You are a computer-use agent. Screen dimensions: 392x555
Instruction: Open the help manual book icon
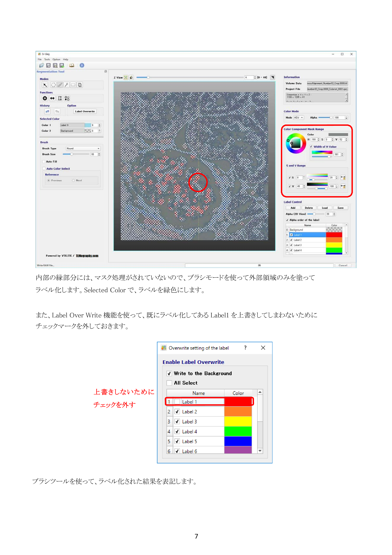(71, 65)
